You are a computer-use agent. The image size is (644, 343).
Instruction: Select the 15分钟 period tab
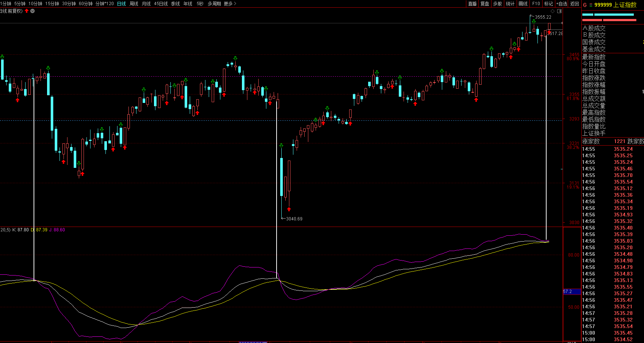[52, 4]
